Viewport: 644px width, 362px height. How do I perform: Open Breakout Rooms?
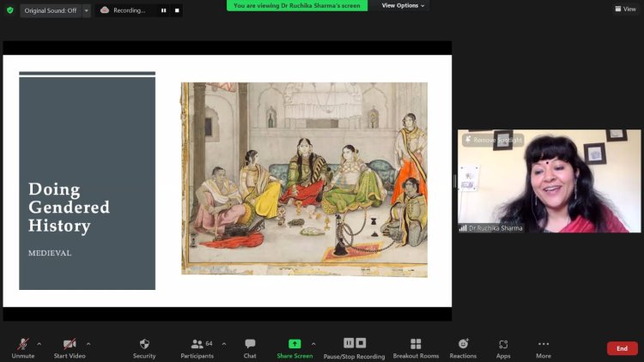pyautogui.click(x=416, y=348)
